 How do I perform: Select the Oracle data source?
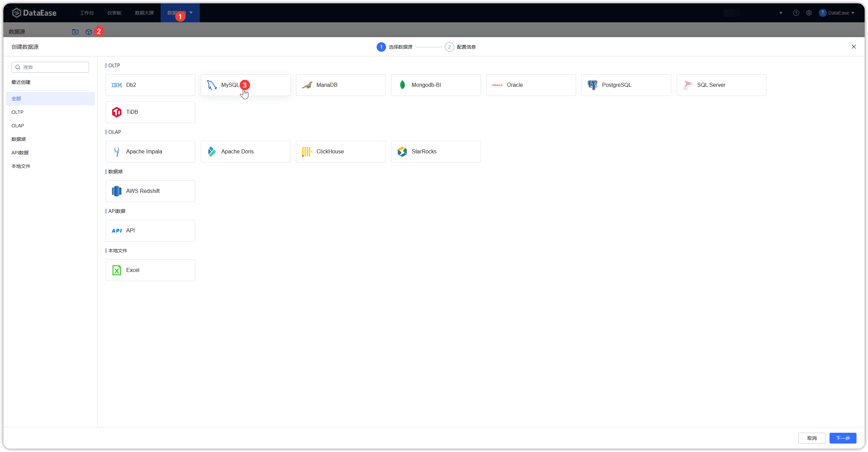click(x=531, y=85)
